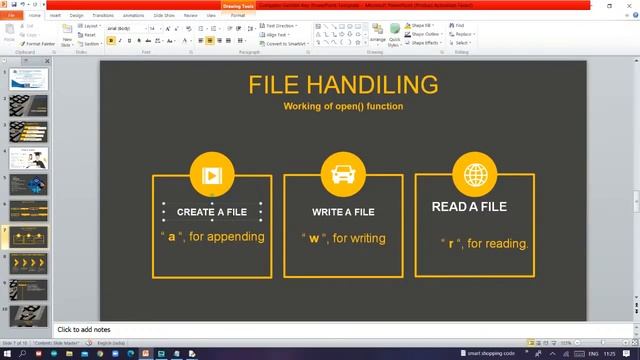Screen dimensions: 640x360
Task: Click the Arrange button
Action: point(378,34)
